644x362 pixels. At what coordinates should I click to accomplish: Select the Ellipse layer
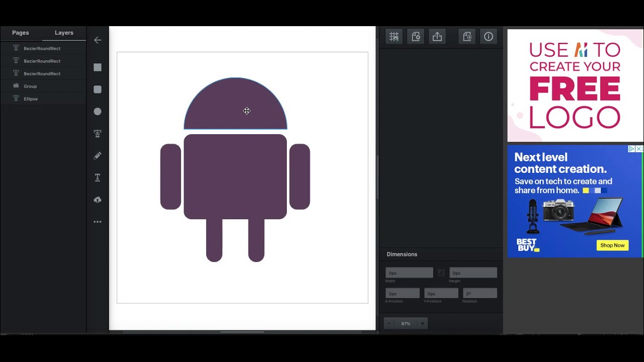click(43, 99)
